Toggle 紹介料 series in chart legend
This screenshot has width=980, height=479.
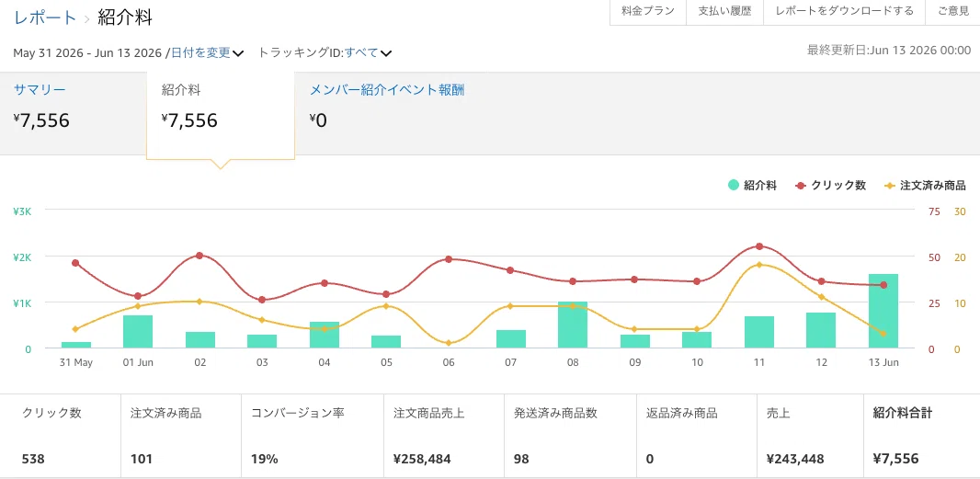pos(753,185)
